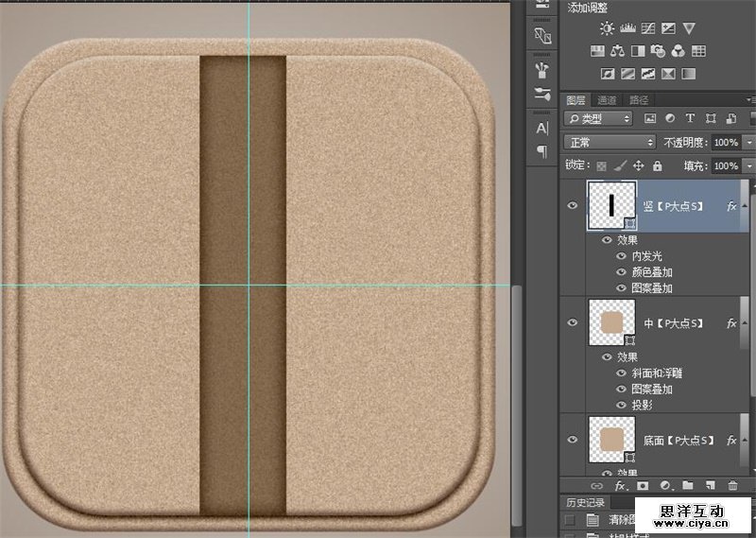Image resolution: width=756 pixels, height=538 pixels.
Task: Open the 类型 layer filter dropdown
Action: pos(598,118)
